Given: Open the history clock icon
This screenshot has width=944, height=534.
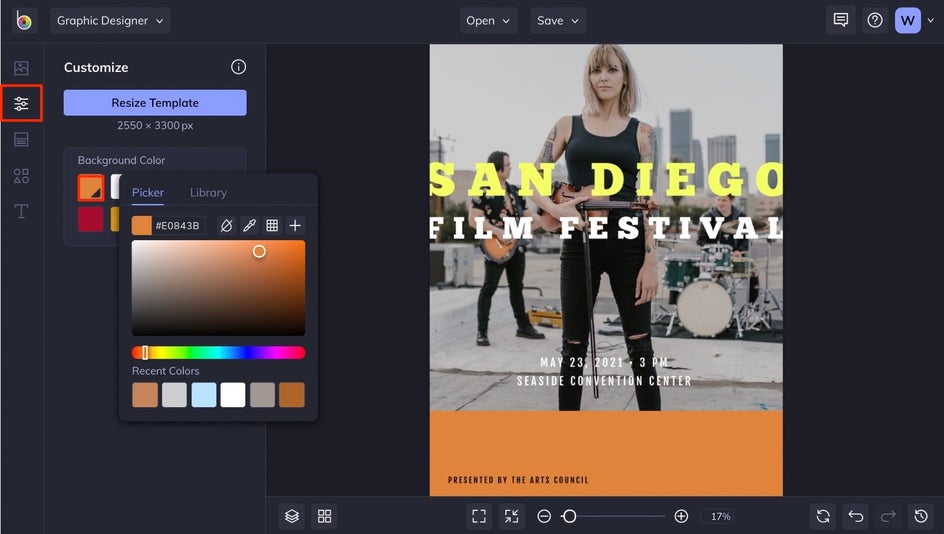Looking at the screenshot, I should 921,516.
